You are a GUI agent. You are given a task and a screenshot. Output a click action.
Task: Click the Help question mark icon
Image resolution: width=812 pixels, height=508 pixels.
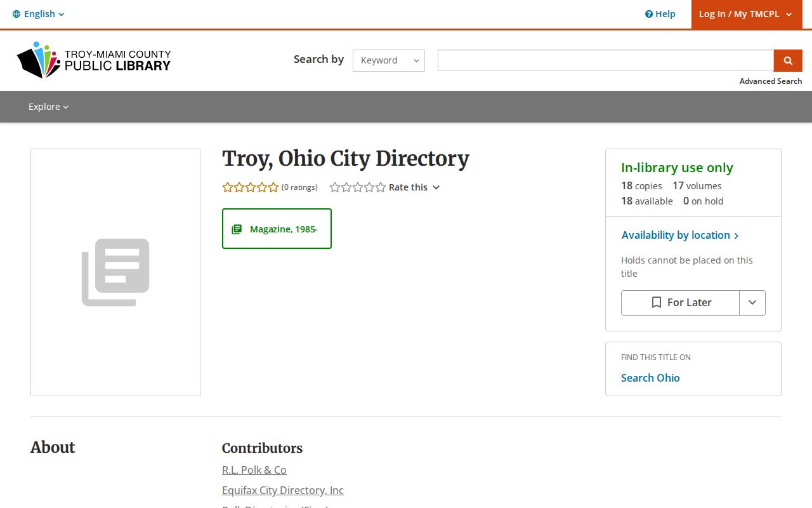(649, 14)
